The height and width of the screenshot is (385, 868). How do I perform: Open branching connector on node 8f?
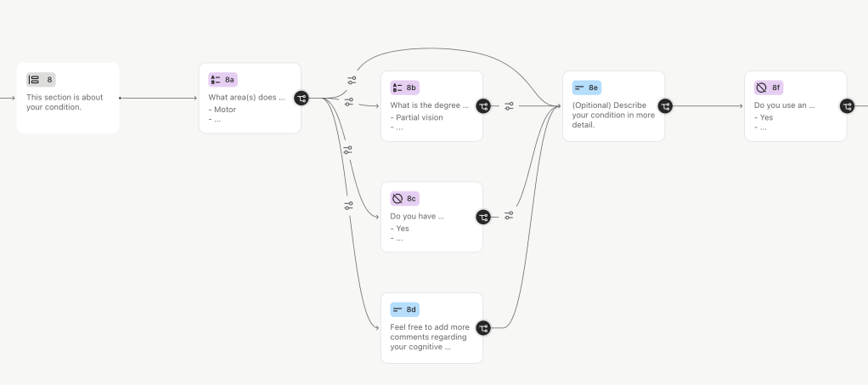click(847, 106)
